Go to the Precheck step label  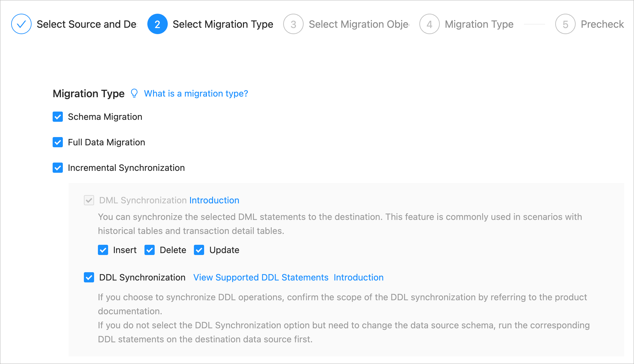602,24
